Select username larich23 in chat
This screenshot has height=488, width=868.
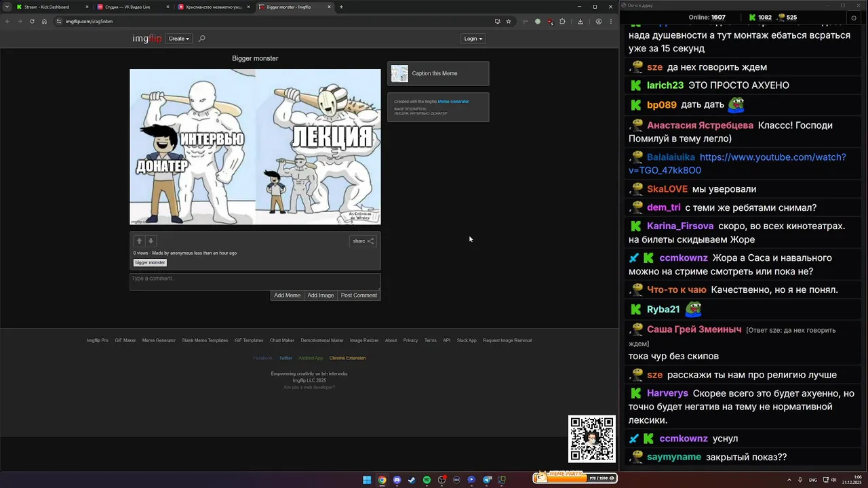(x=665, y=85)
